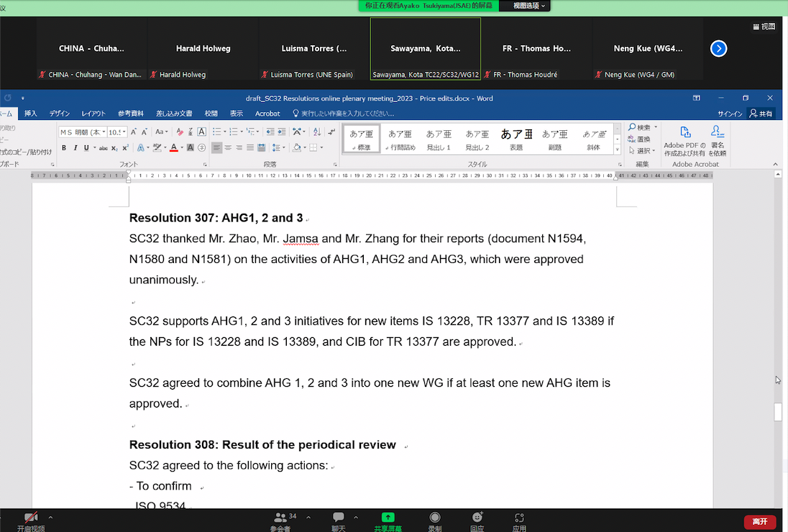This screenshot has height=532, width=788.
Task: Click the bulleted list icon
Action: coord(217,132)
